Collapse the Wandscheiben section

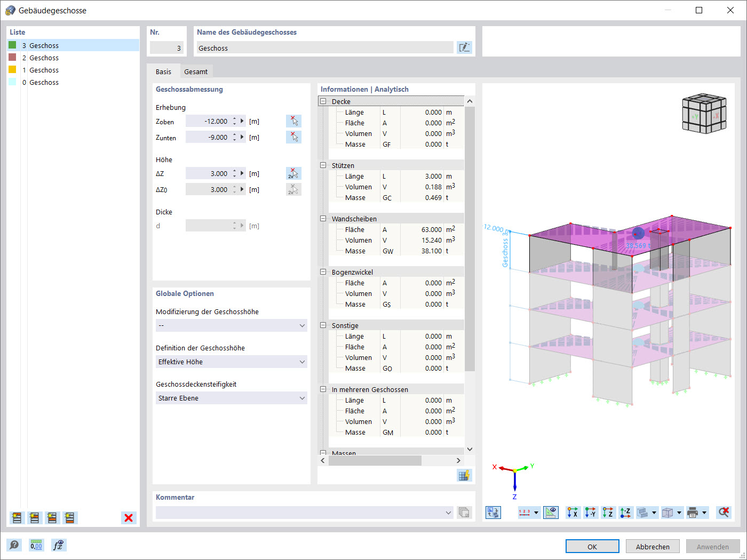[x=323, y=219]
